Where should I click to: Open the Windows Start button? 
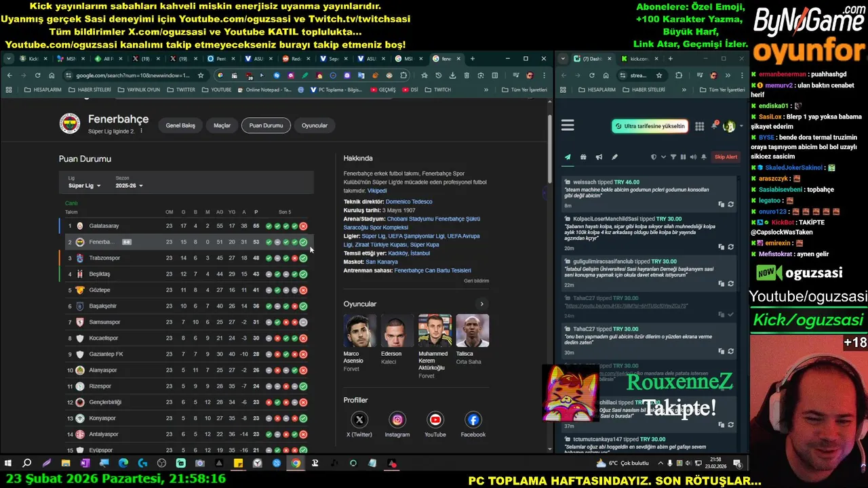pyautogui.click(x=8, y=464)
